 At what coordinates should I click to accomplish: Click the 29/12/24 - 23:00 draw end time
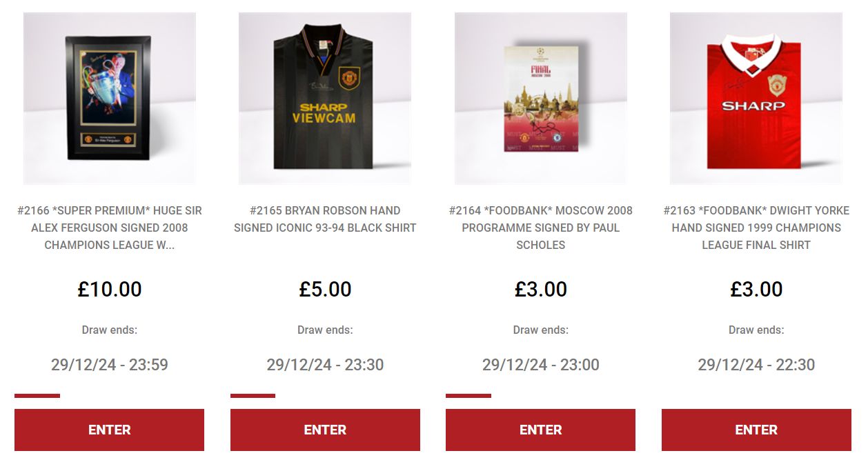point(540,365)
